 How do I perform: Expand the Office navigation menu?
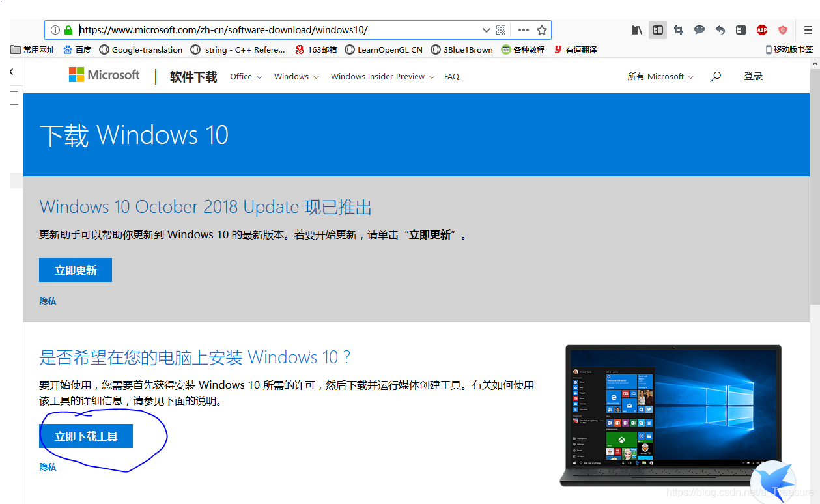[x=246, y=77]
